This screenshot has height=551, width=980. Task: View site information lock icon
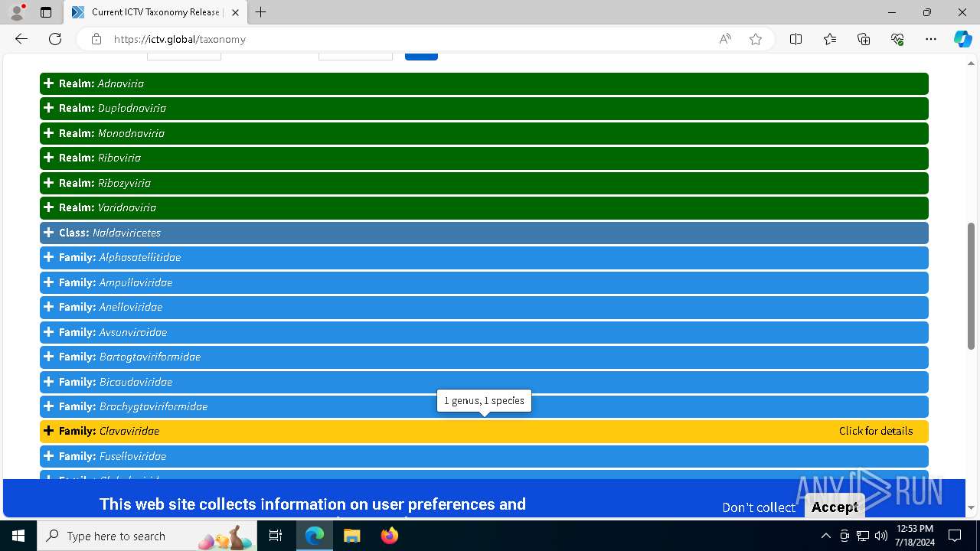[96, 39]
